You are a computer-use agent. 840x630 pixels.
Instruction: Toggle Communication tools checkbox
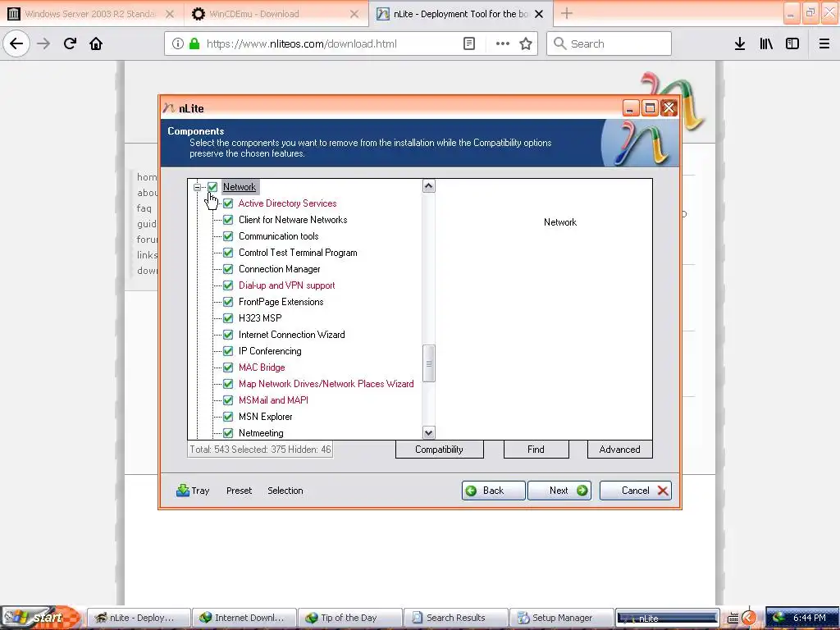228,236
